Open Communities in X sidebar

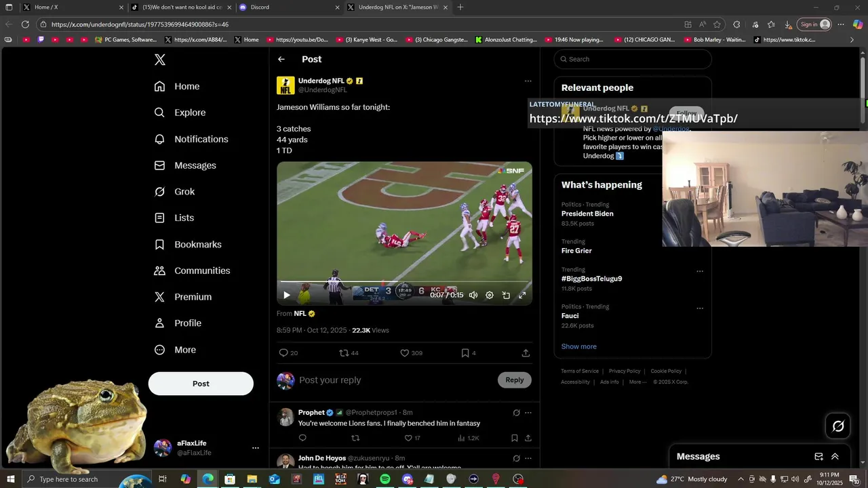coord(192,270)
